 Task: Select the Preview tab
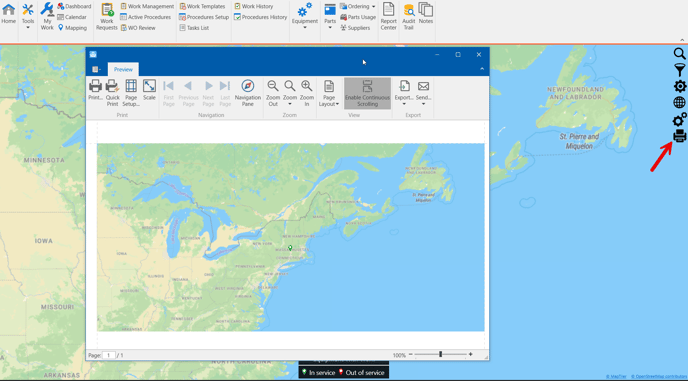(123, 69)
